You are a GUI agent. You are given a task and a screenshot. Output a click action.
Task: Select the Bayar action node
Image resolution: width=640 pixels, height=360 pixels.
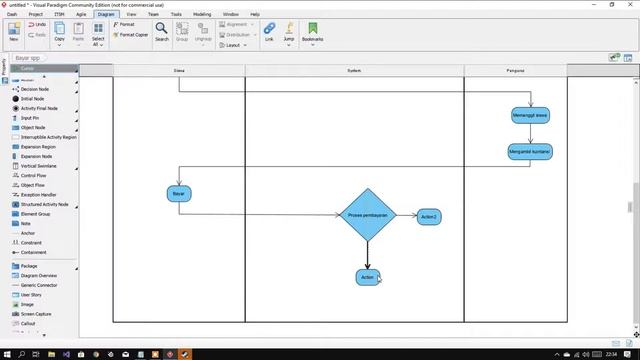click(179, 194)
